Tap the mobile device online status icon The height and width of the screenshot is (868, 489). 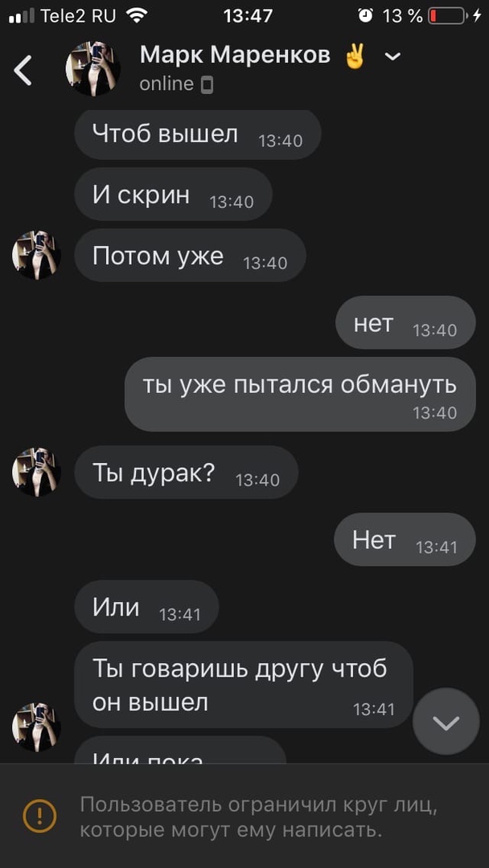207,84
